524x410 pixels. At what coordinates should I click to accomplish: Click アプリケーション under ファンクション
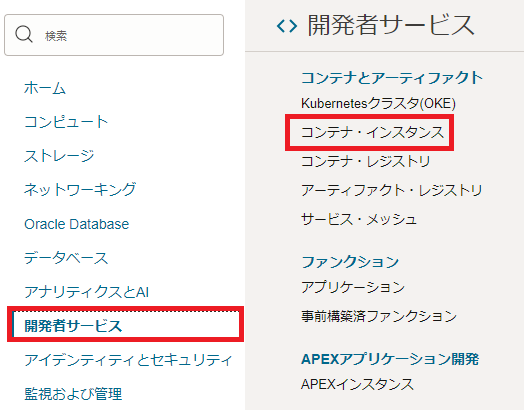353,287
